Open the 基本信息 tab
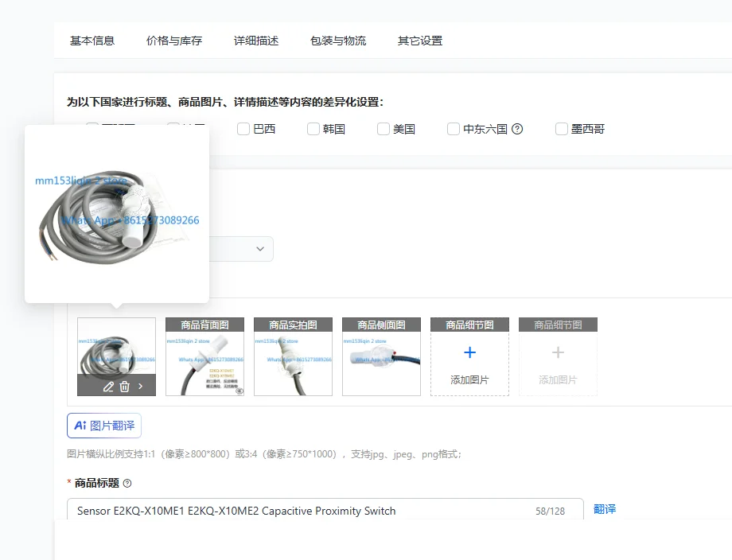The height and width of the screenshot is (560, 732). click(92, 41)
